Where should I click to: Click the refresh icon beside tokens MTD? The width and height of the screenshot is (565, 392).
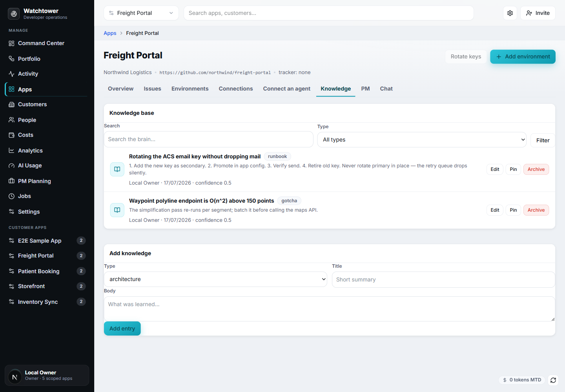click(x=553, y=380)
